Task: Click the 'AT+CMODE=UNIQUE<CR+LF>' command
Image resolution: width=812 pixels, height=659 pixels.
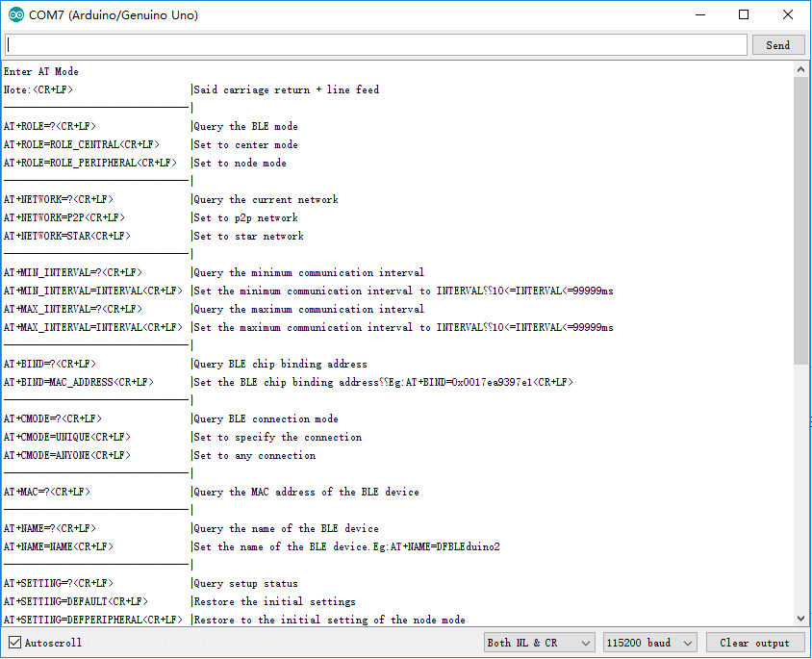Action: pyautogui.click(x=67, y=438)
